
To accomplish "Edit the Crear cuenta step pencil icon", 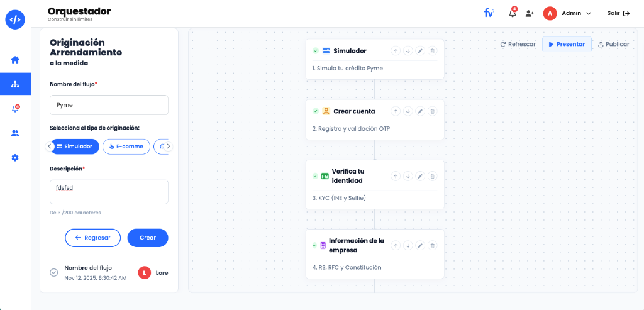I will pos(419,111).
